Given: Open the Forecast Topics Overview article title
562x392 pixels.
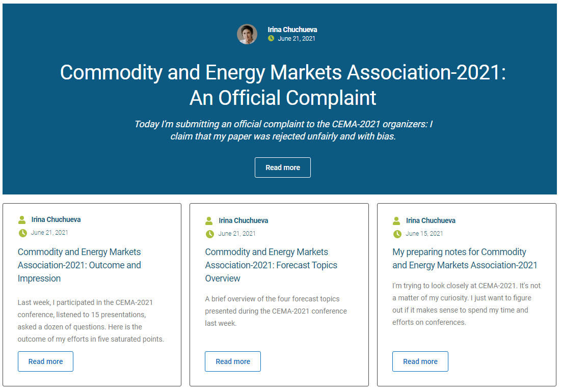Looking at the screenshot, I should tap(271, 265).
